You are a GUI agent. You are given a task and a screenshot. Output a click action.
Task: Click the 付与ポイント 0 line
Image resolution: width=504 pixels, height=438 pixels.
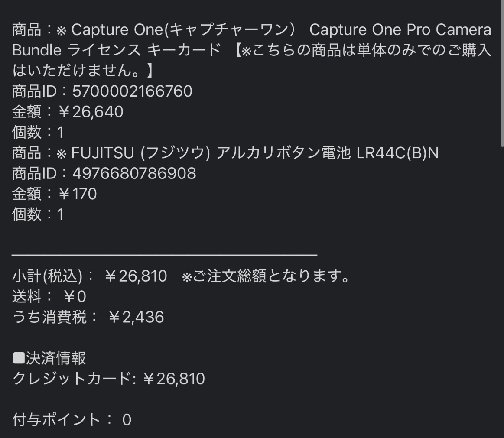point(72,420)
